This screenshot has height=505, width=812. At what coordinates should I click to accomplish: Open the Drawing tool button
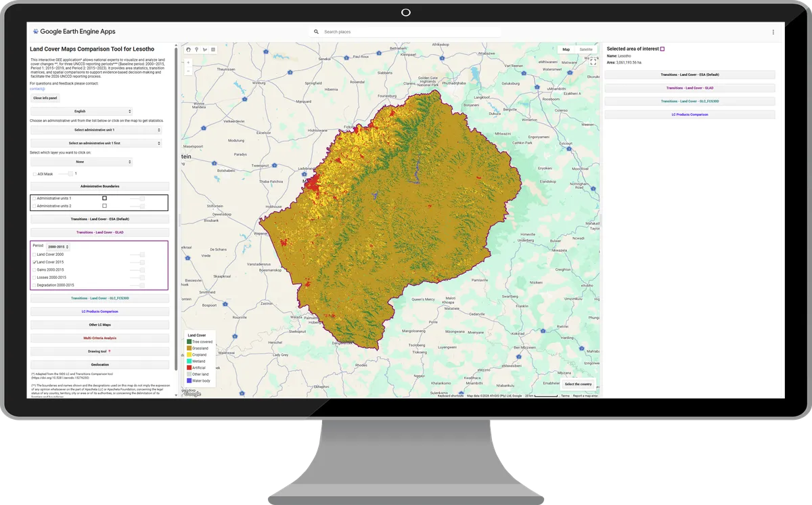click(x=99, y=351)
